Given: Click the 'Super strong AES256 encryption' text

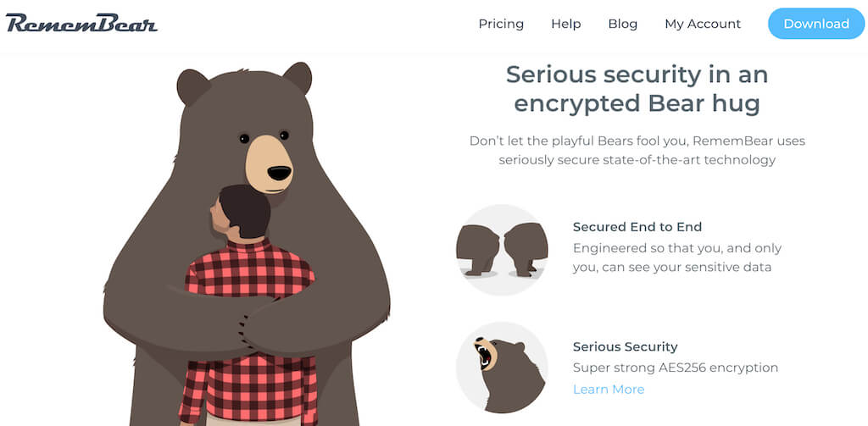Looking at the screenshot, I should (x=676, y=368).
